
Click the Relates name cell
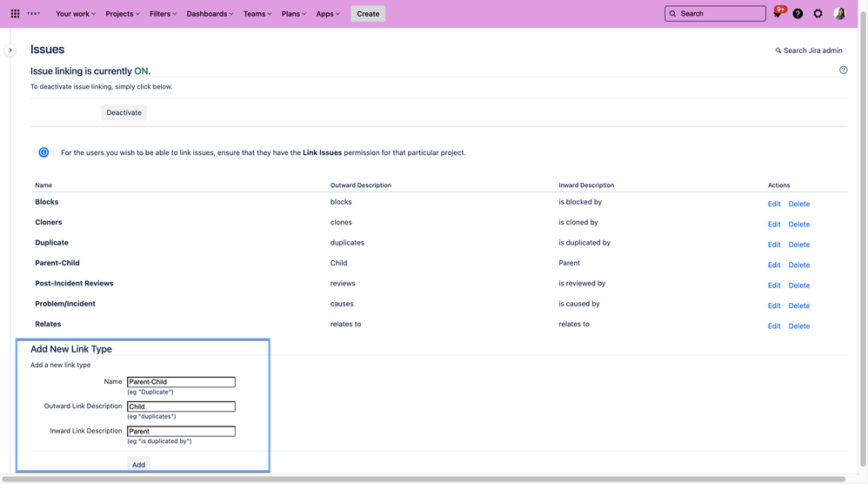tap(48, 325)
